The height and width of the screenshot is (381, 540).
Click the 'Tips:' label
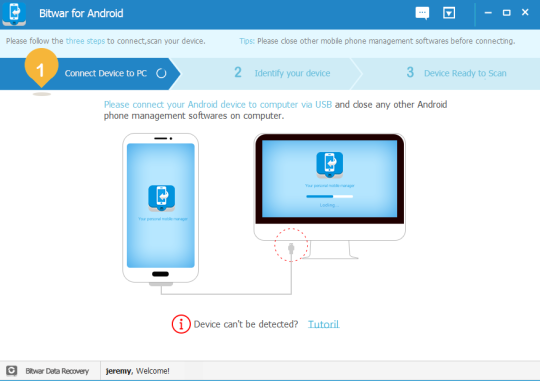[x=247, y=41]
